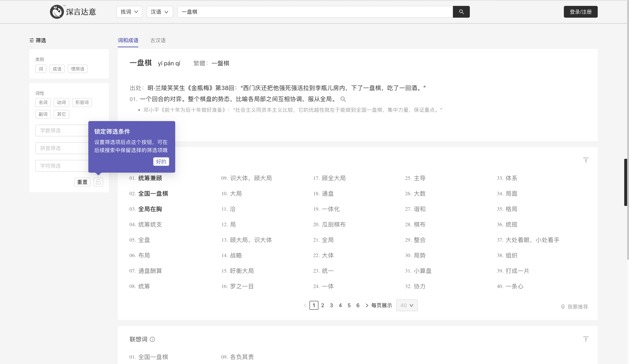Viewport: 629px width, 364px height.
Task: Click 好的 in the tooltip
Action: point(161,162)
